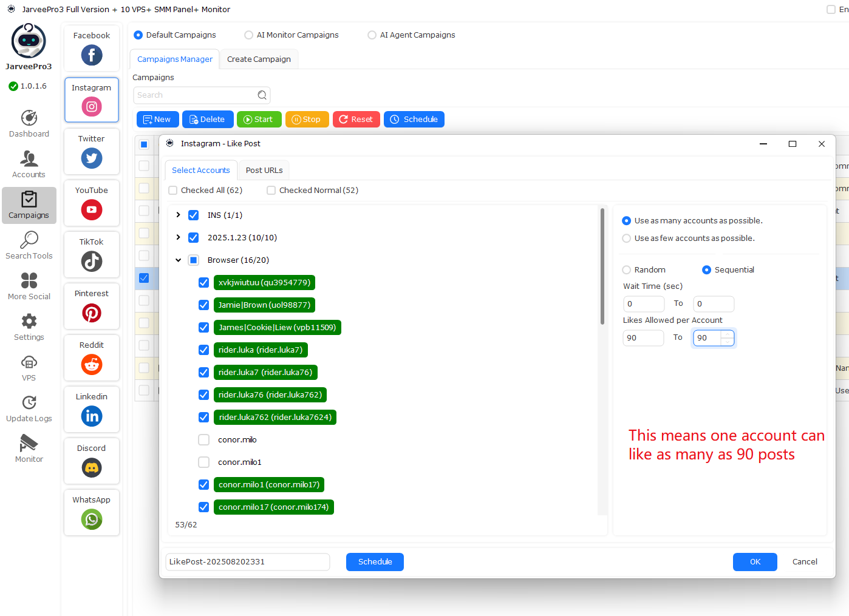Click the account list vertical scrollbar
Screen dimensions: 849x616
coord(602,267)
